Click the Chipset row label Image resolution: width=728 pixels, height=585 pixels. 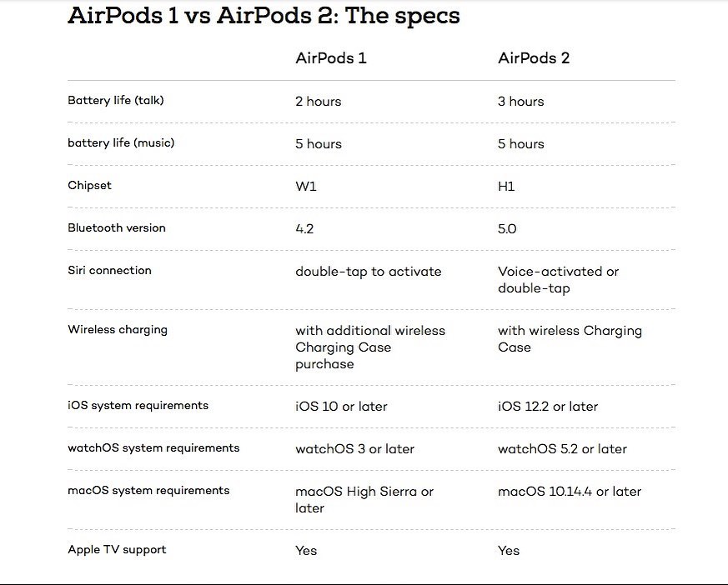(x=89, y=185)
